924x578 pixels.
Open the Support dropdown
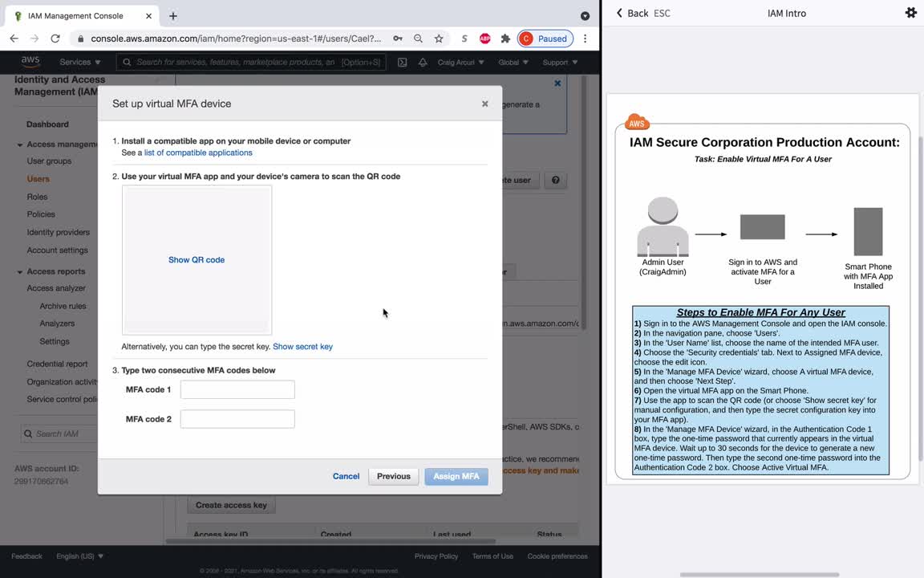pyautogui.click(x=560, y=62)
